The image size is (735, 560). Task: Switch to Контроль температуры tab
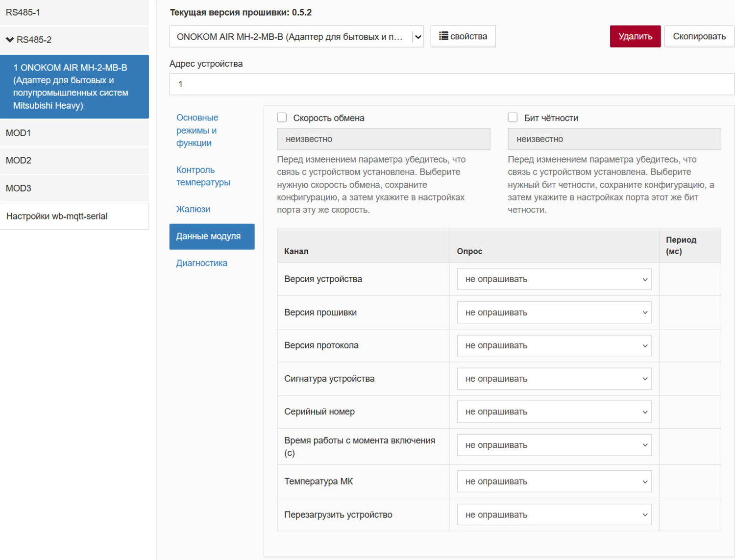(212, 176)
